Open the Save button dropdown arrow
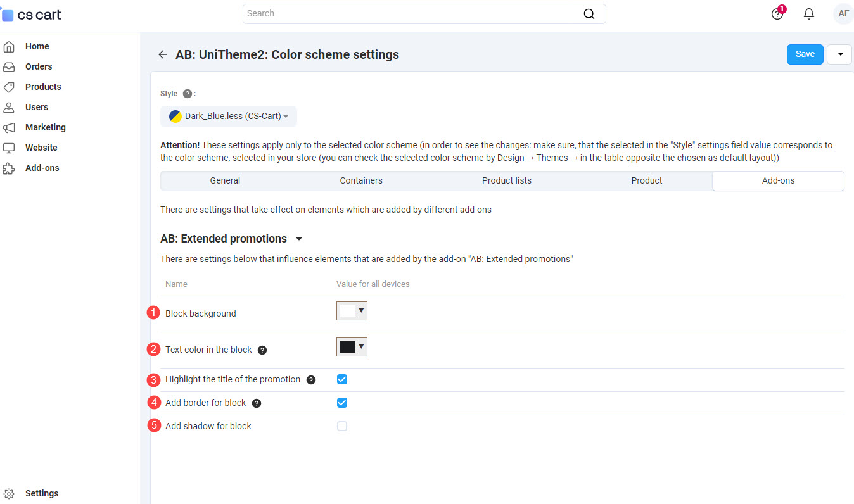The width and height of the screenshot is (854, 504). coord(839,54)
